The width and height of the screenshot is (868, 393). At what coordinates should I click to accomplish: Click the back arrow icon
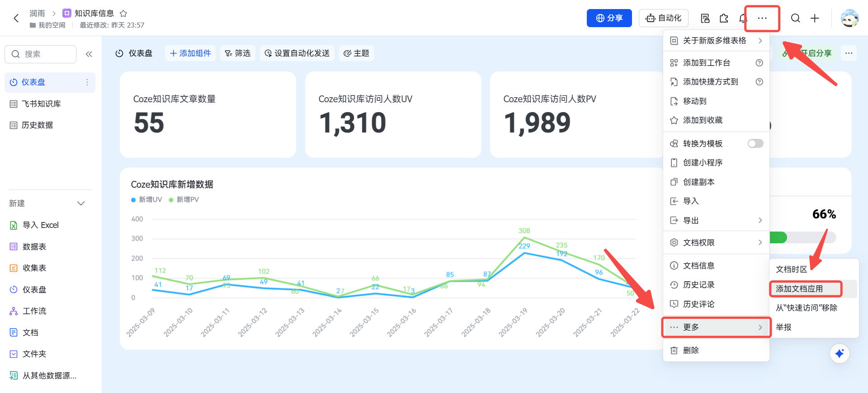point(16,18)
